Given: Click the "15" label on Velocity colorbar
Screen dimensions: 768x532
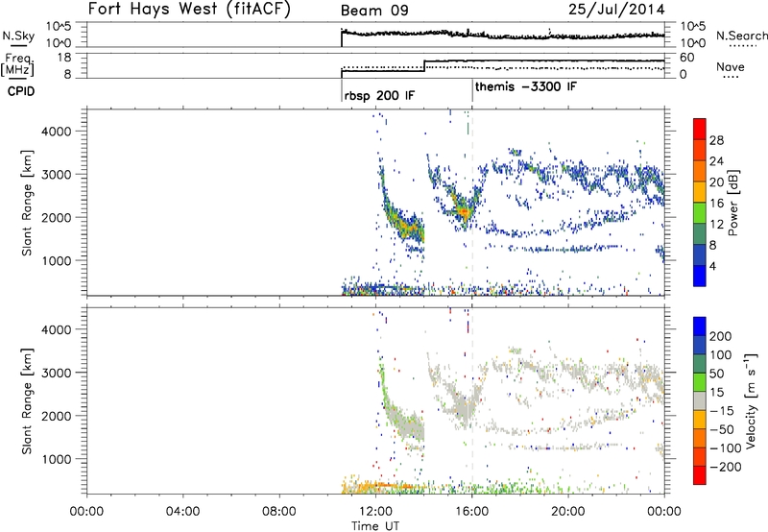Looking at the screenshot, I should point(716,392).
